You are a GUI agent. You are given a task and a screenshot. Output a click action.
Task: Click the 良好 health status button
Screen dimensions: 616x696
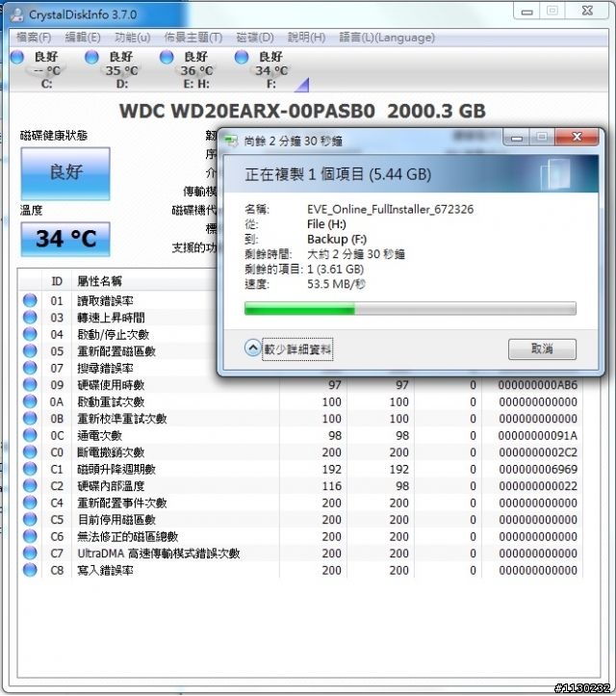tap(65, 173)
